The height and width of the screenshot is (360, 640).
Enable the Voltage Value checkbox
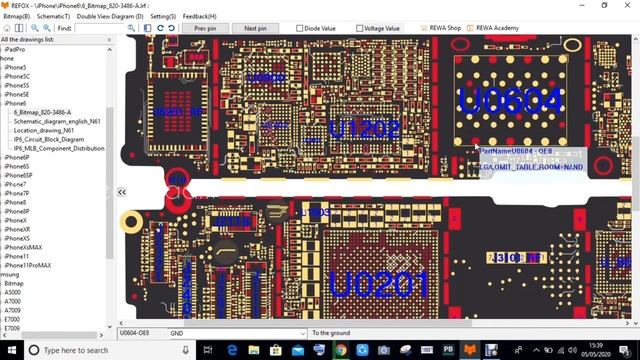click(360, 29)
